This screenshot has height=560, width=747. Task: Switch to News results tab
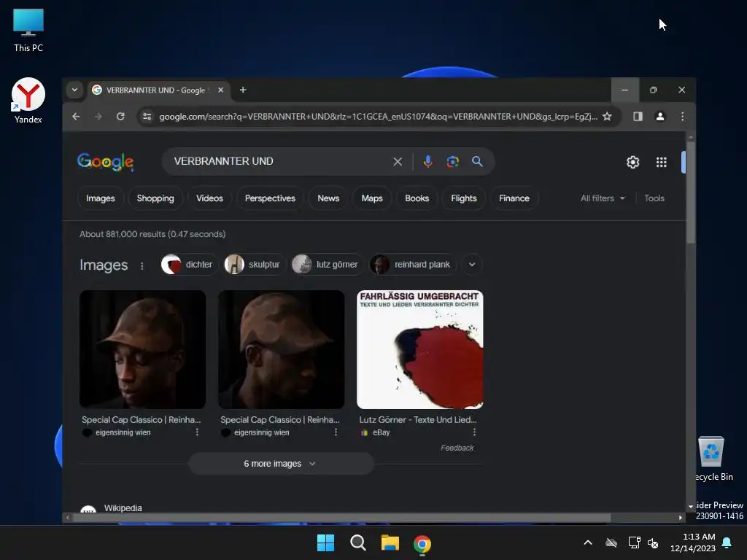click(328, 198)
